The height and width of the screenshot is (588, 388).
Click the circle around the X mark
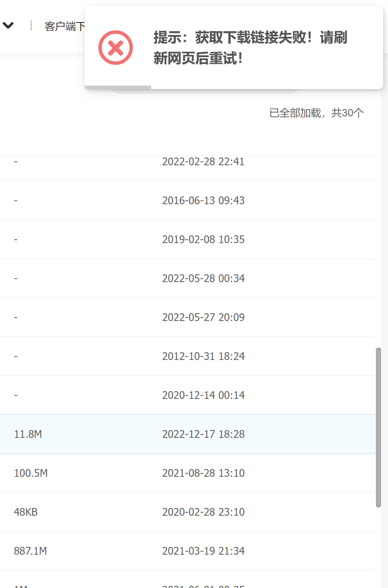116,48
